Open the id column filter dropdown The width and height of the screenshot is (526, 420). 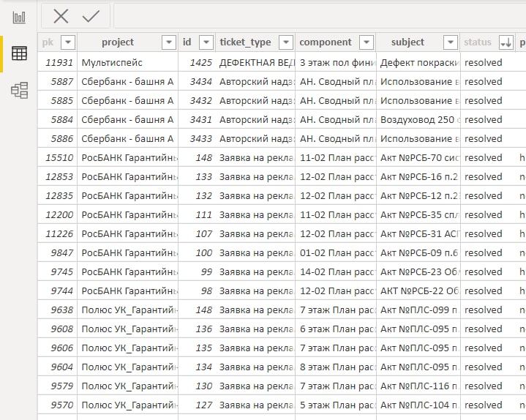point(206,42)
